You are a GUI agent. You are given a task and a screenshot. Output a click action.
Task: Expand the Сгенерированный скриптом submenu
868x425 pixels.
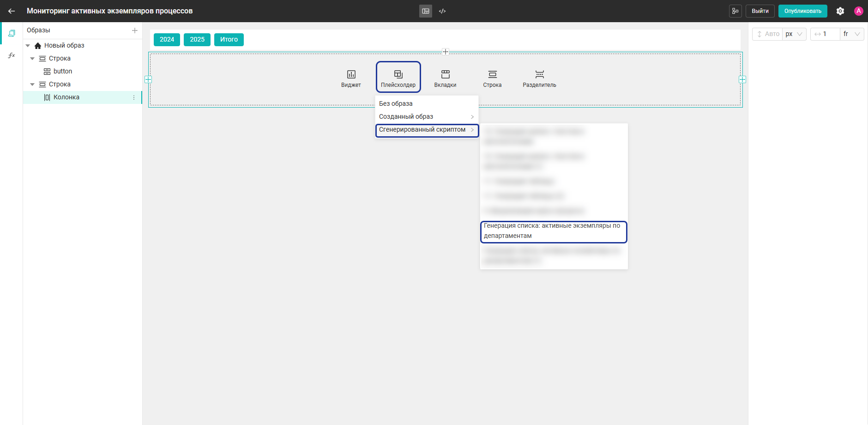(427, 130)
